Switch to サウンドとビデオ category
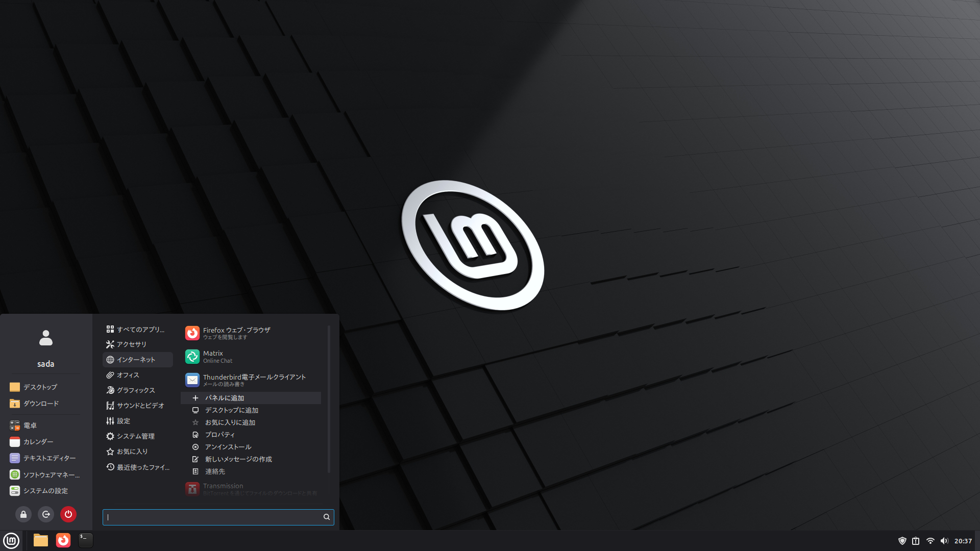 point(140,406)
